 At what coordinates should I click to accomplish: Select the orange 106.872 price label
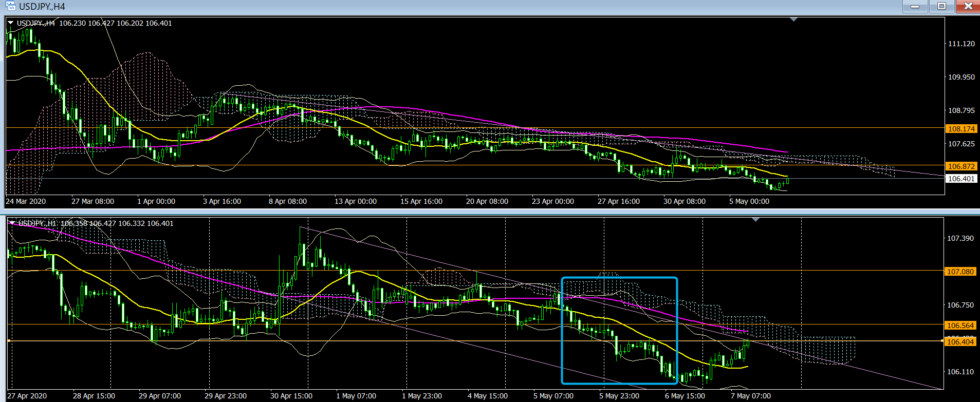tap(961, 166)
